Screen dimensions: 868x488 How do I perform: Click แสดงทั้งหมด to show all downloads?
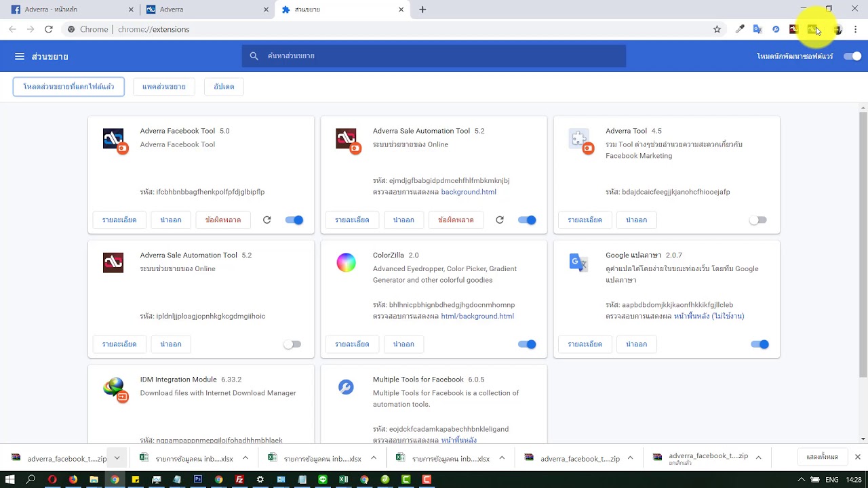point(822,457)
